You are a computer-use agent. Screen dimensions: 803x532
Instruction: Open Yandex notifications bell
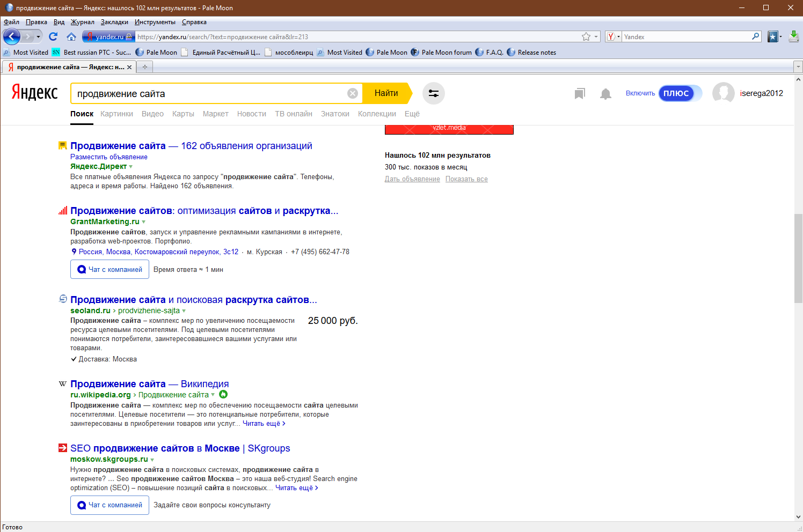605,94
